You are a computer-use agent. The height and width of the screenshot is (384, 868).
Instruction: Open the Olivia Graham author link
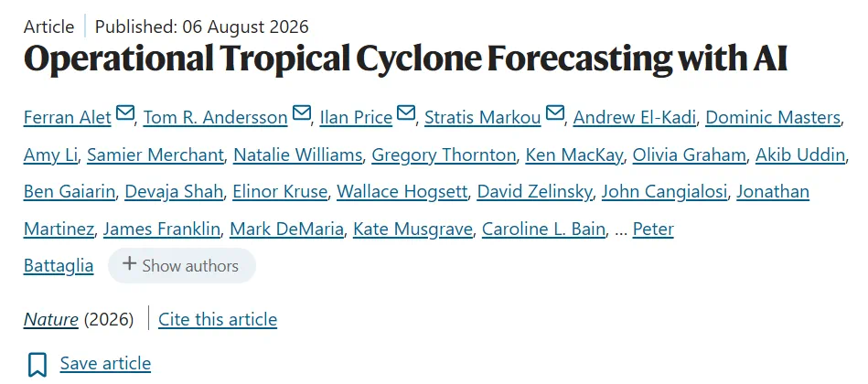[x=690, y=155]
